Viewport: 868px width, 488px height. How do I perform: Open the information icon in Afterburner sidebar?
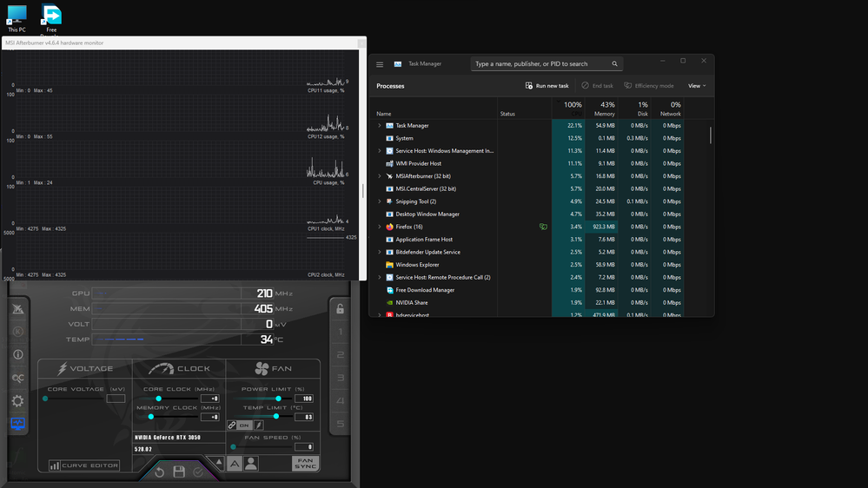(17, 354)
